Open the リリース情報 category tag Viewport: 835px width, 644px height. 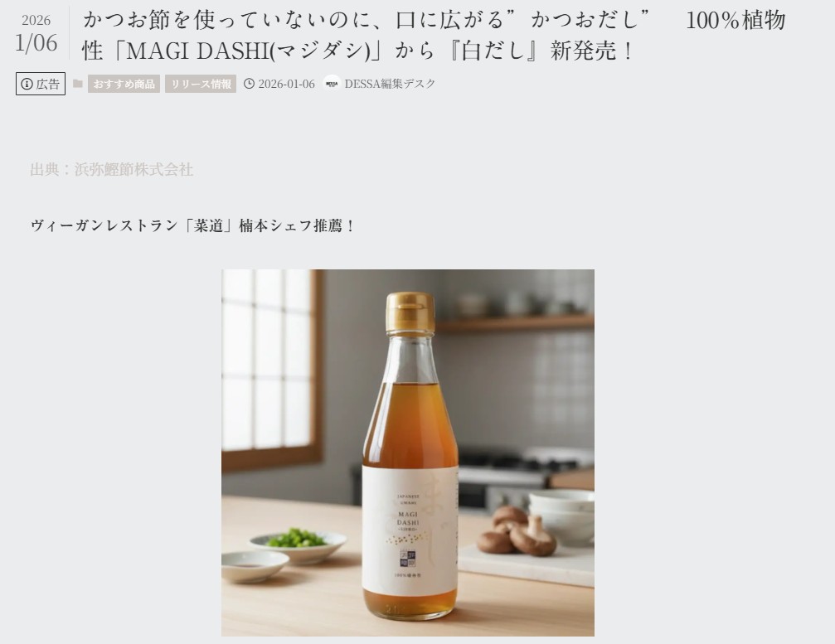(x=201, y=84)
